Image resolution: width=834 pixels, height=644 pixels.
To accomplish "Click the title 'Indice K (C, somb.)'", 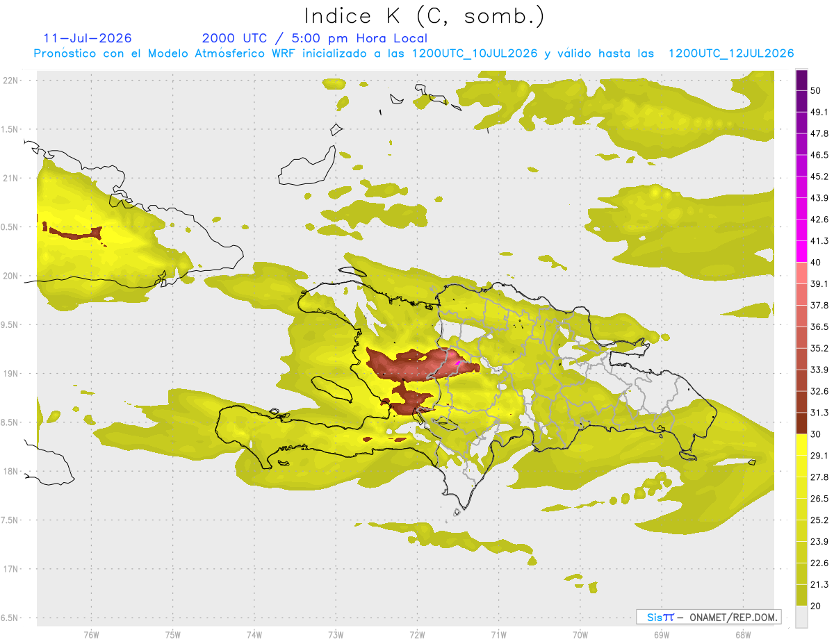I will [425, 16].
